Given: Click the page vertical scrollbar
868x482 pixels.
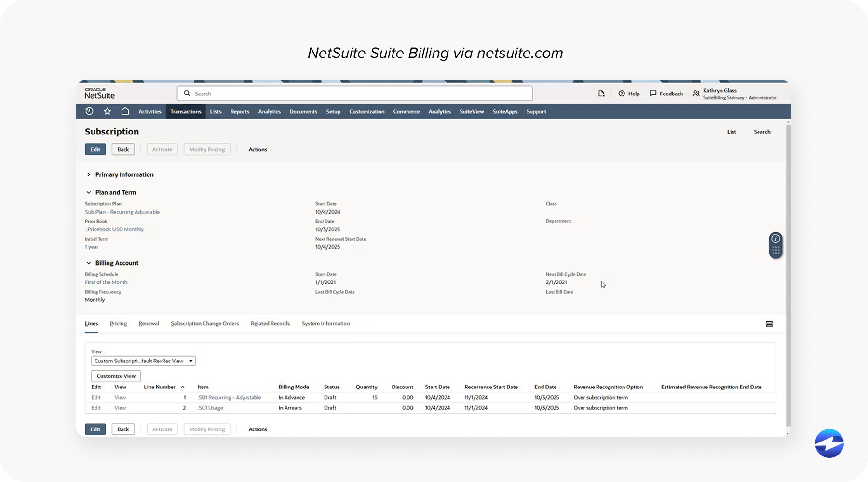Looking at the screenshot, I should tap(788, 275).
